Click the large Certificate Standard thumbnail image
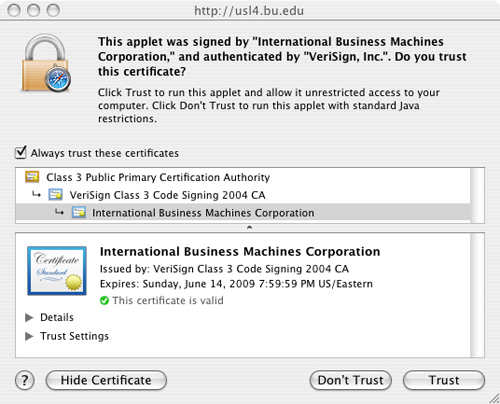500x404 pixels. pos(57,271)
